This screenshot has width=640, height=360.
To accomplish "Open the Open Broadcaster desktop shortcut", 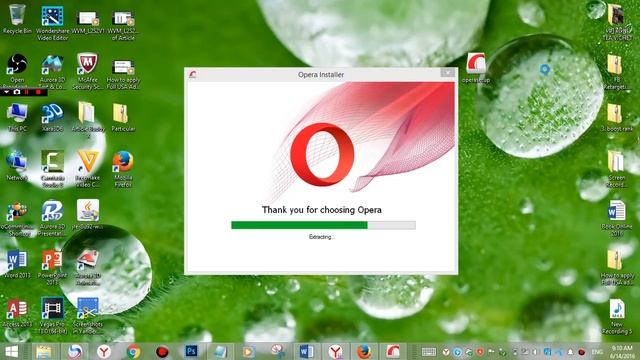I will point(17,69).
